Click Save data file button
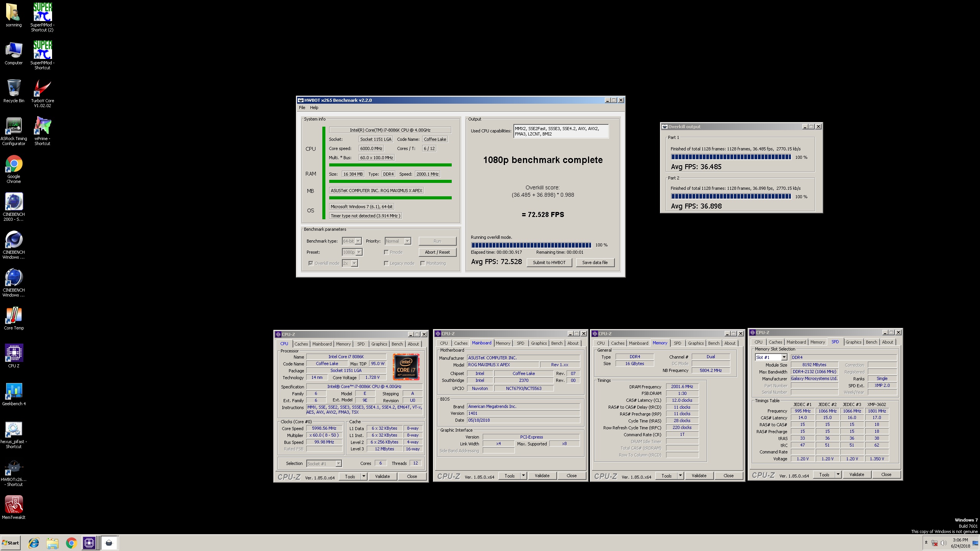Image resolution: width=980 pixels, height=551 pixels. [x=595, y=262]
